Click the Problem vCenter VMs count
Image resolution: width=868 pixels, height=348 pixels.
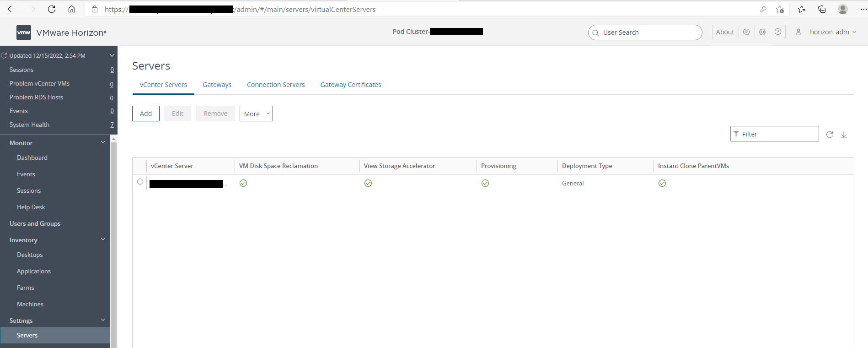(112, 84)
